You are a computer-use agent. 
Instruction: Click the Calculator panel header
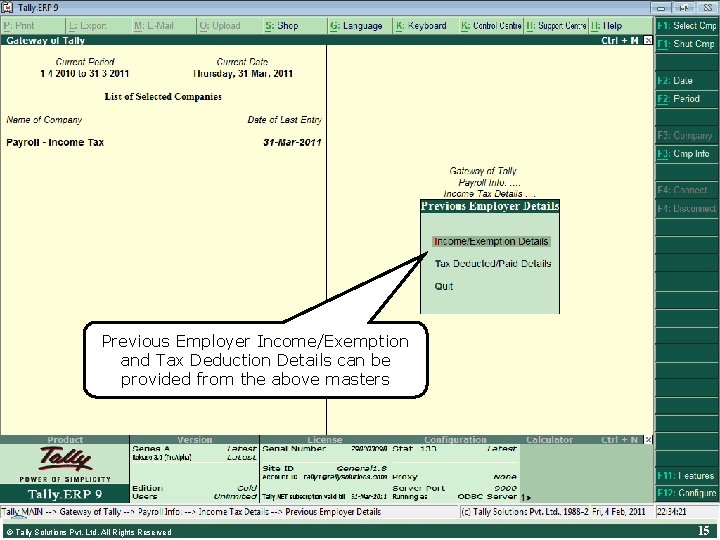coord(549,440)
